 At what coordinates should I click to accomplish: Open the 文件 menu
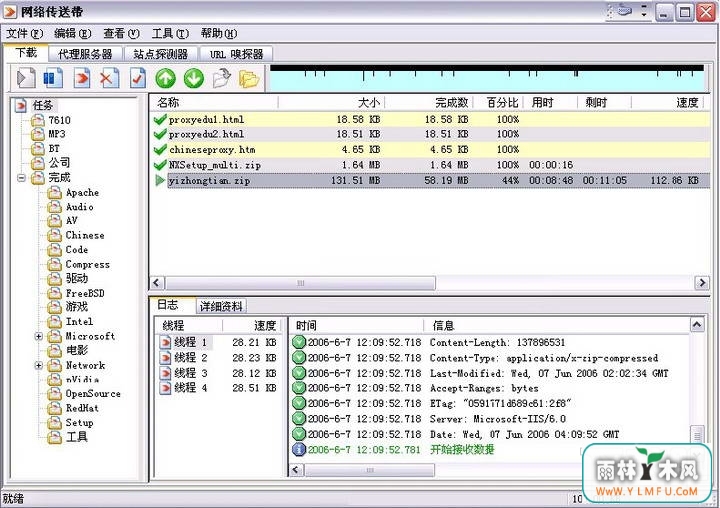click(24, 34)
